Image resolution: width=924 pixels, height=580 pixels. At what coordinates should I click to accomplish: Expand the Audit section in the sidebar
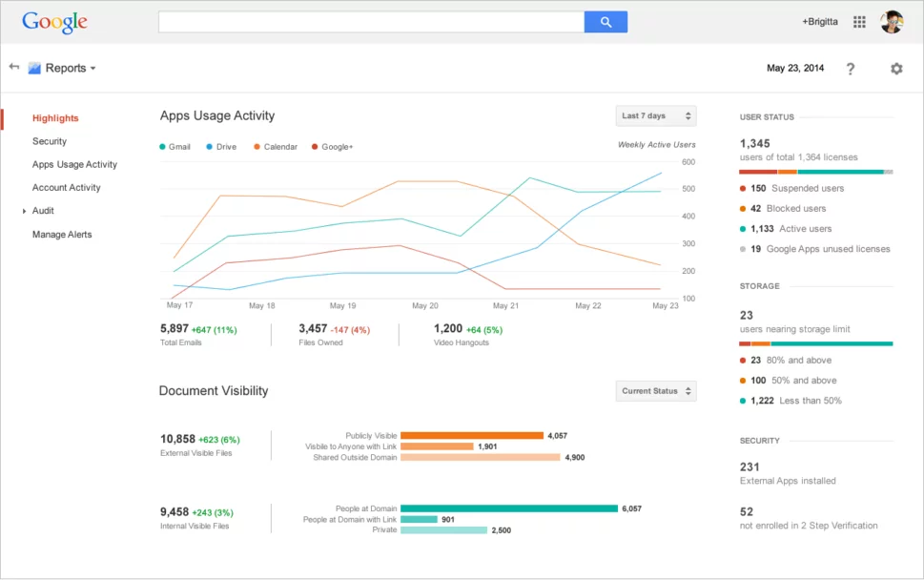coord(42,211)
